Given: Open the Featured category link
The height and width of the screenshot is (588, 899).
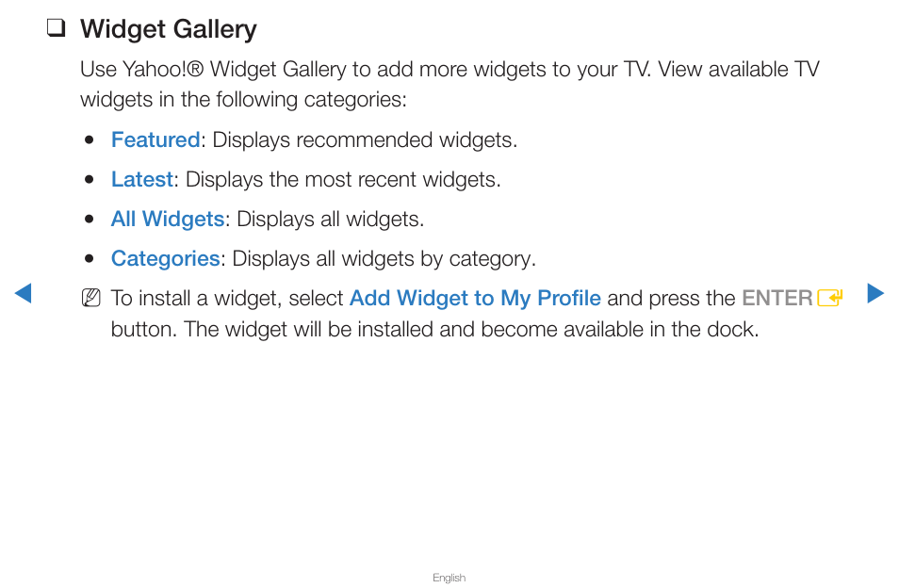Looking at the screenshot, I should pos(155,139).
